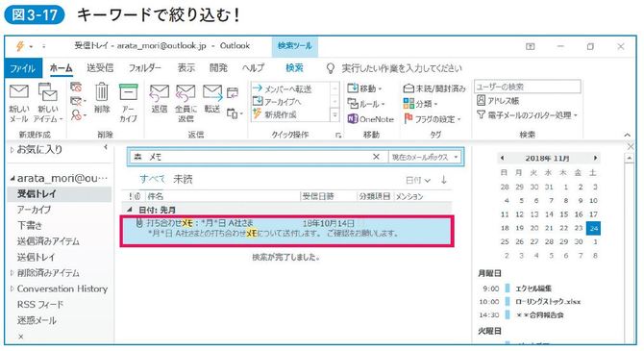Send to OneNote icon
644x351 pixels.
(x=353, y=119)
